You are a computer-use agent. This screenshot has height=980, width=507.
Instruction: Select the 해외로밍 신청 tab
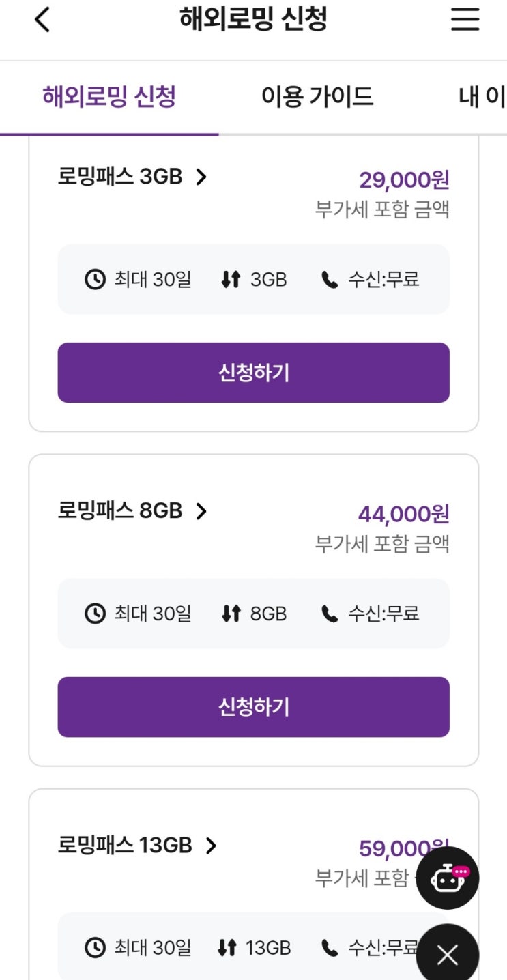pos(109,97)
